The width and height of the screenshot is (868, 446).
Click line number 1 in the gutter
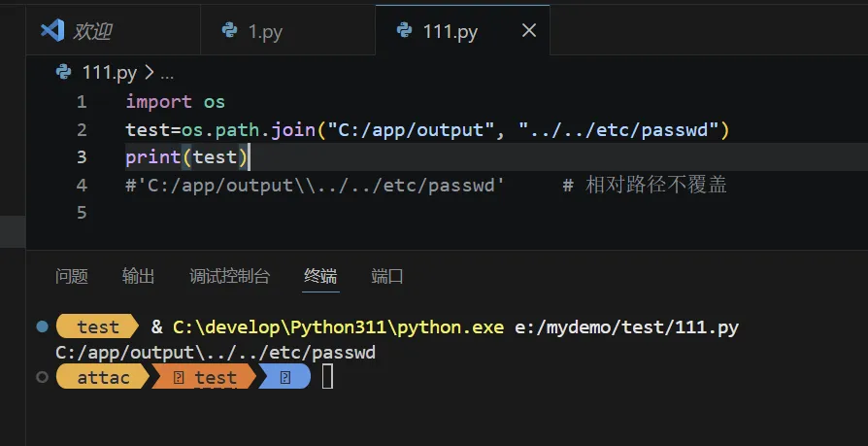tap(82, 102)
